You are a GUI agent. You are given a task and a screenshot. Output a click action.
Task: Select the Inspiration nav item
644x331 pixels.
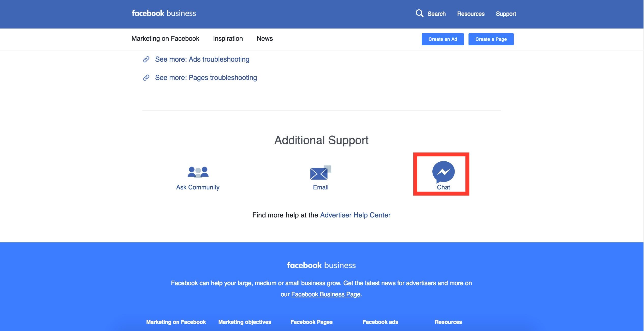[x=228, y=38]
